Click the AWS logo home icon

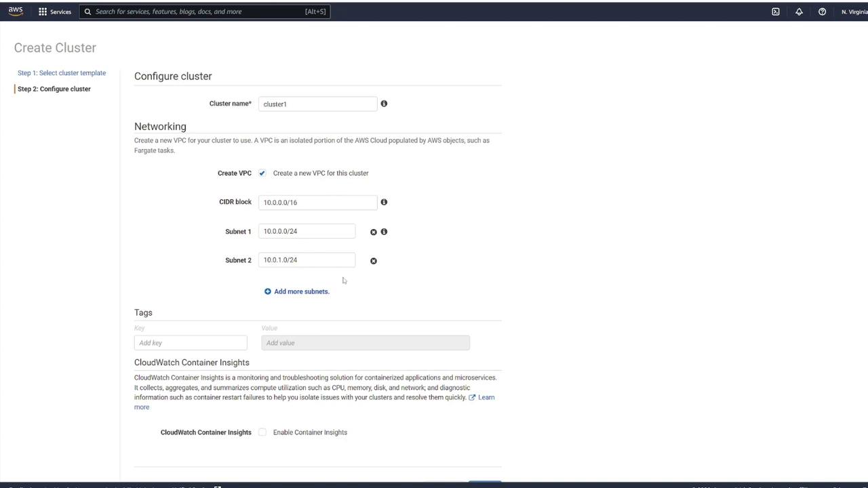[15, 12]
